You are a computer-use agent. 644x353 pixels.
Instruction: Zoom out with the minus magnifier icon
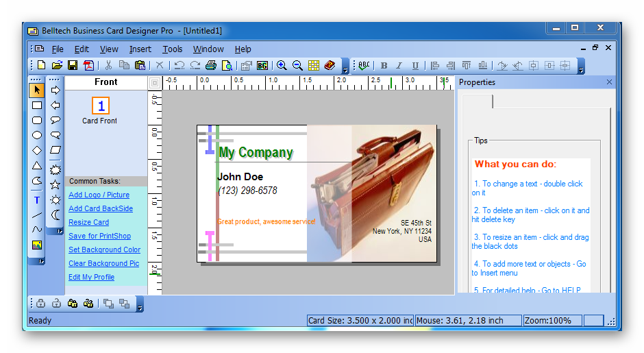coord(297,65)
